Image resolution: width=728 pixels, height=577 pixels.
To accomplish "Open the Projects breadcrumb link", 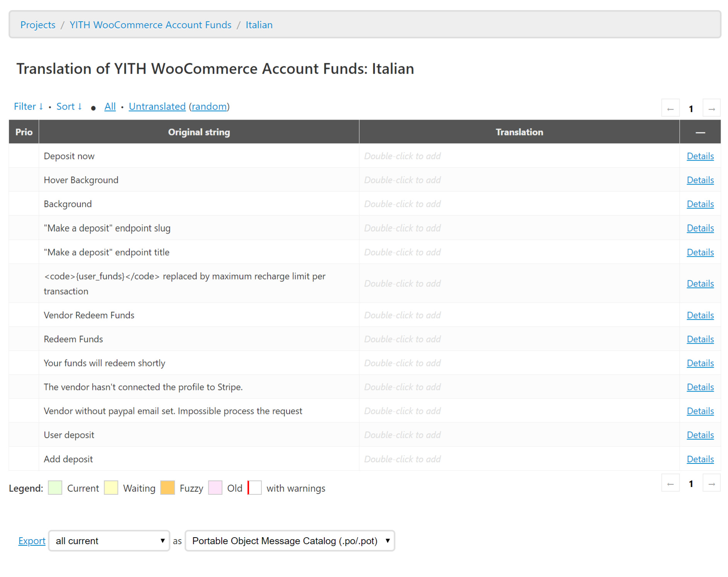I will pos(38,25).
